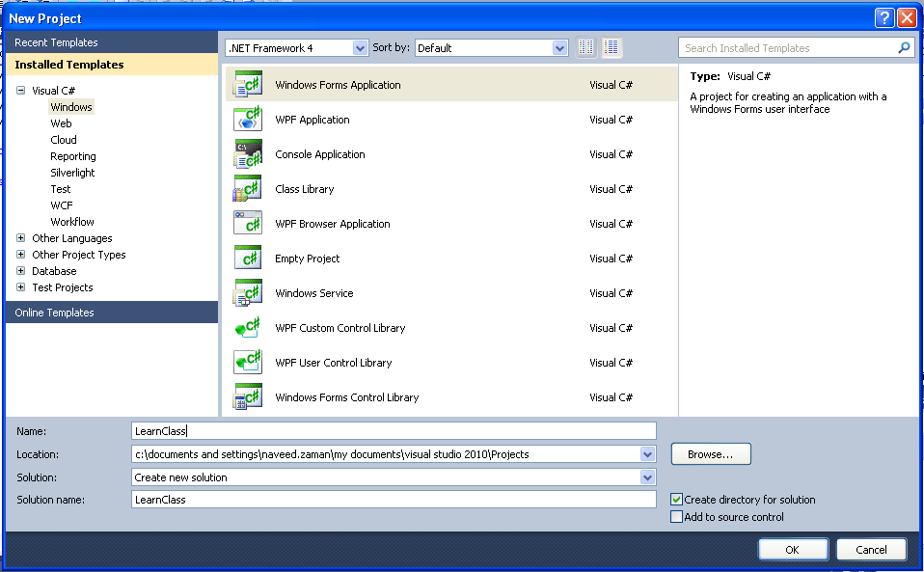Select 'WPF Application' template name

click(313, 120)
